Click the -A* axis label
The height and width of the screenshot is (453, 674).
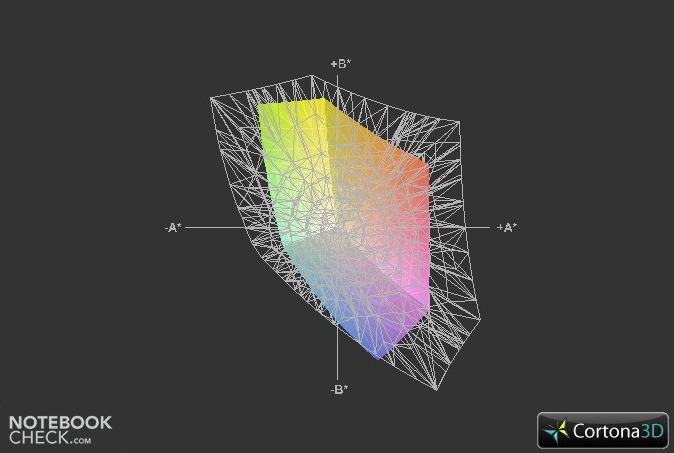(173, 227)
